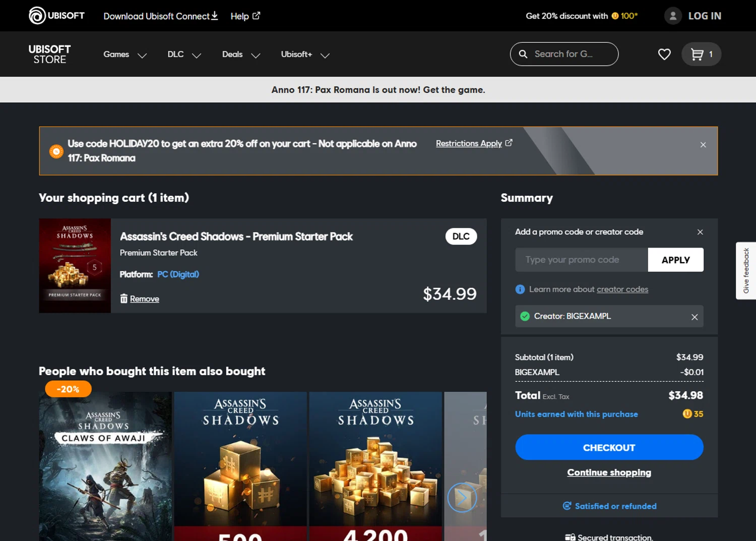Image resolution: width=756 pixels, height=541 pixels.
Task: Click the Subtotal (1 item) label
Action: point(544,357)
